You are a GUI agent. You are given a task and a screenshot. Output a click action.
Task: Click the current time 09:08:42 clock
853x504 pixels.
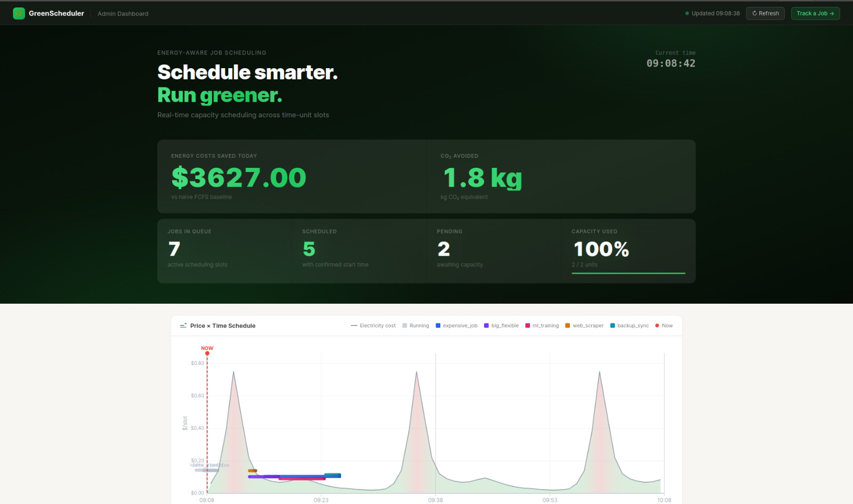[671, 63]
